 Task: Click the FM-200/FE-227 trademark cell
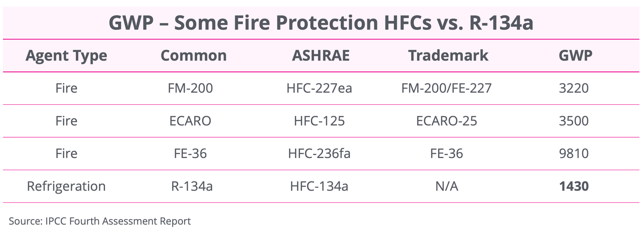click(x=446, y=88)
